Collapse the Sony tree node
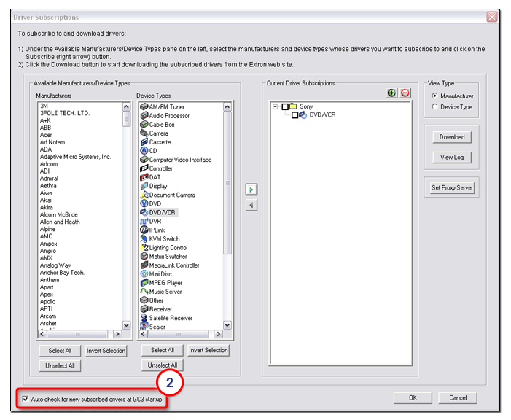This screenshot has height=420, width=511. (276, 106)
